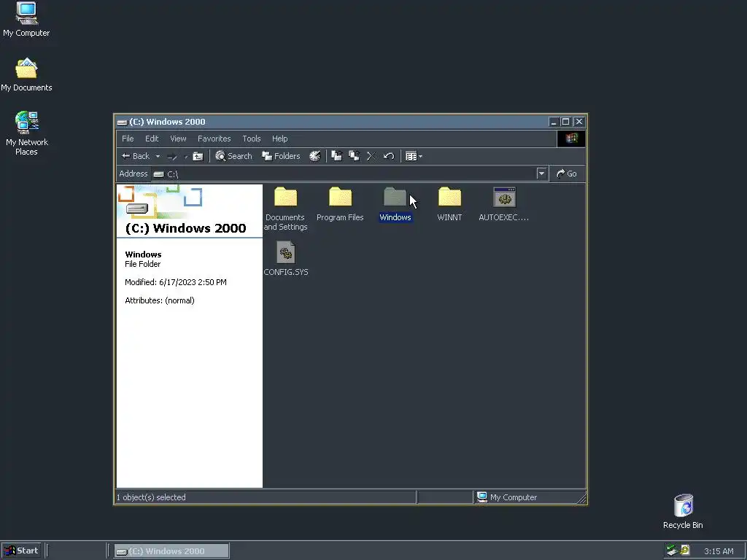Maximize the Windows 2000 window
The width and height of the screenshot is (747, 560).
click(565, 122)
